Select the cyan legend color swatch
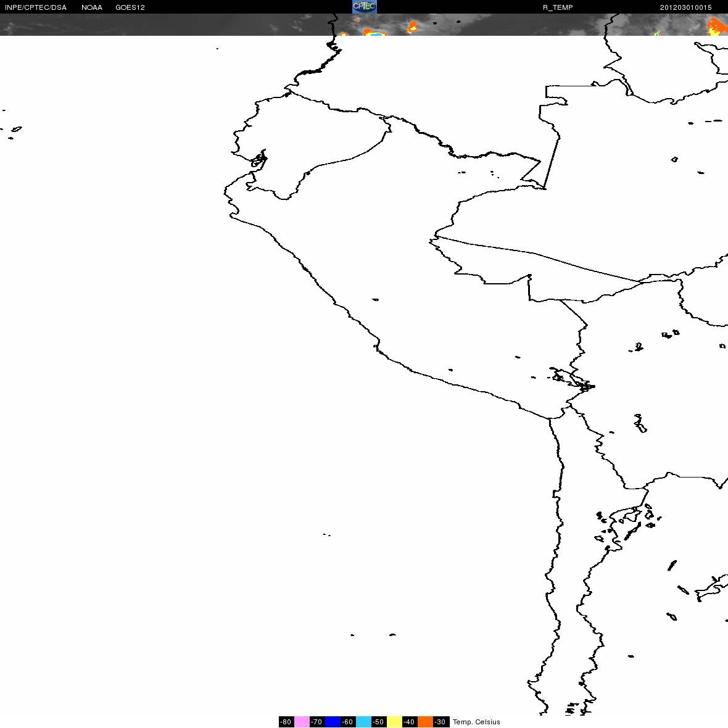Viewport: 728px width, 728px height. 363,721
